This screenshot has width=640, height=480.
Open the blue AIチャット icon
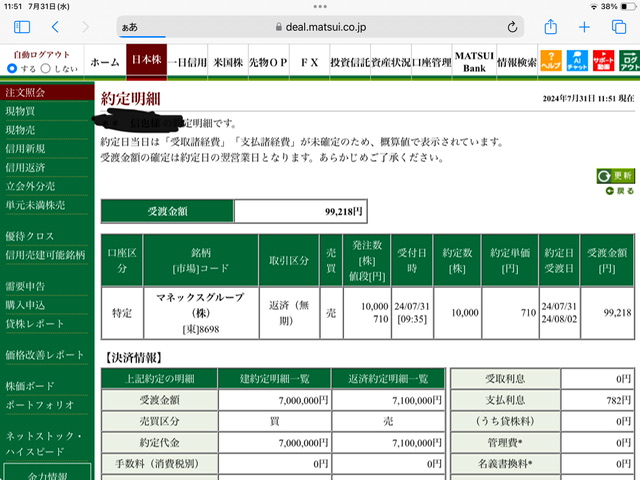[577, 60]
